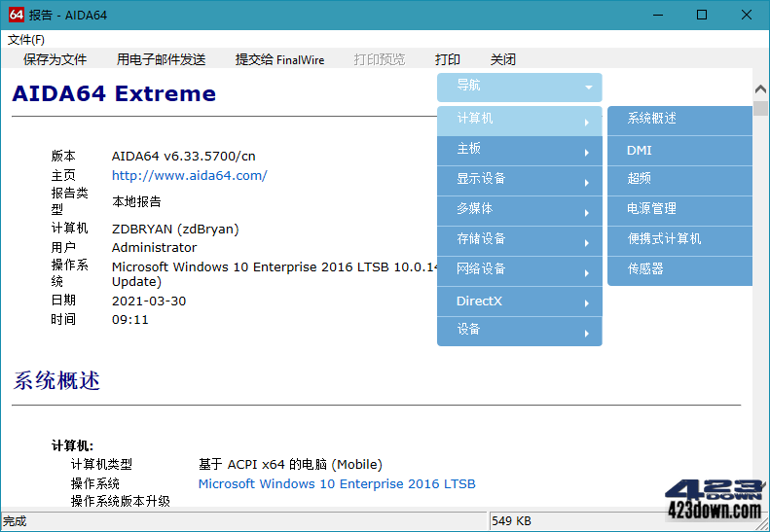Click 保存为文件 toolbar button
Screen dimensions: 770x532
pos(55,60)
